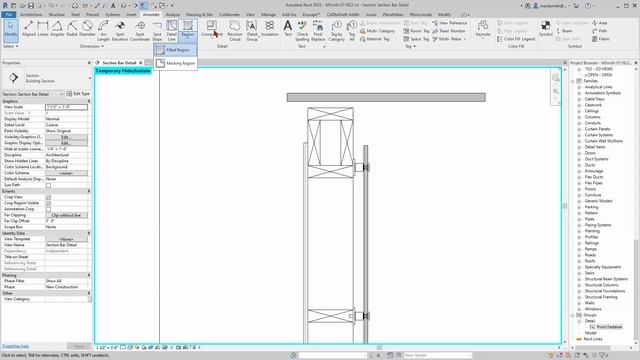
Task: Collapse the Phasing properties section
Action: click(x=89, y=275)
